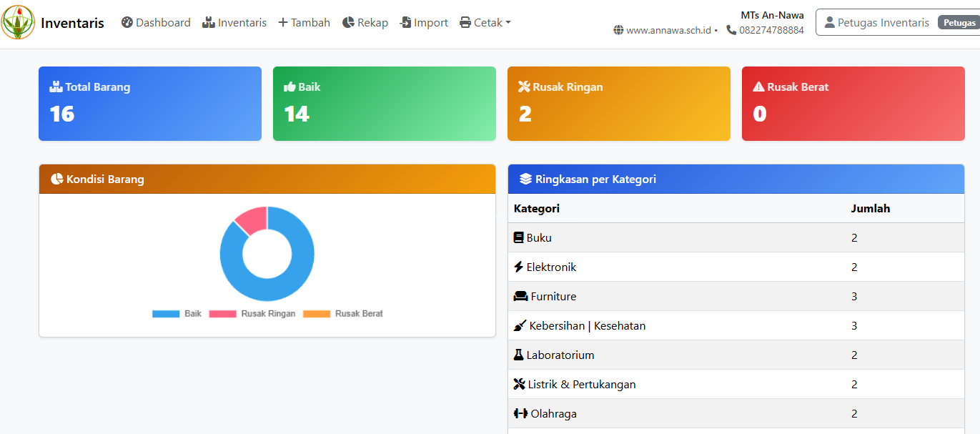Click the flask icon beside Laboratorium

pyautogui.click(x=519, y=355)
